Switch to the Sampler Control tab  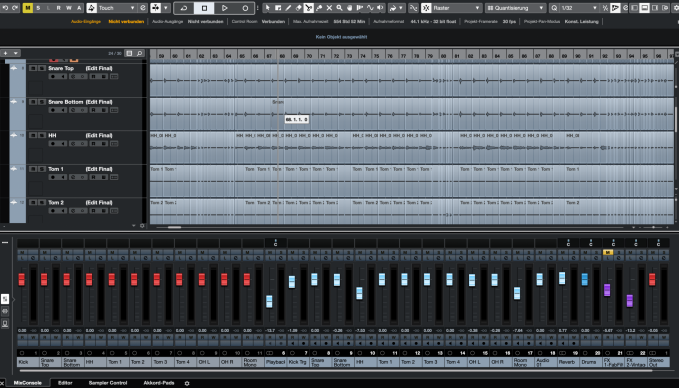[108, 383]
